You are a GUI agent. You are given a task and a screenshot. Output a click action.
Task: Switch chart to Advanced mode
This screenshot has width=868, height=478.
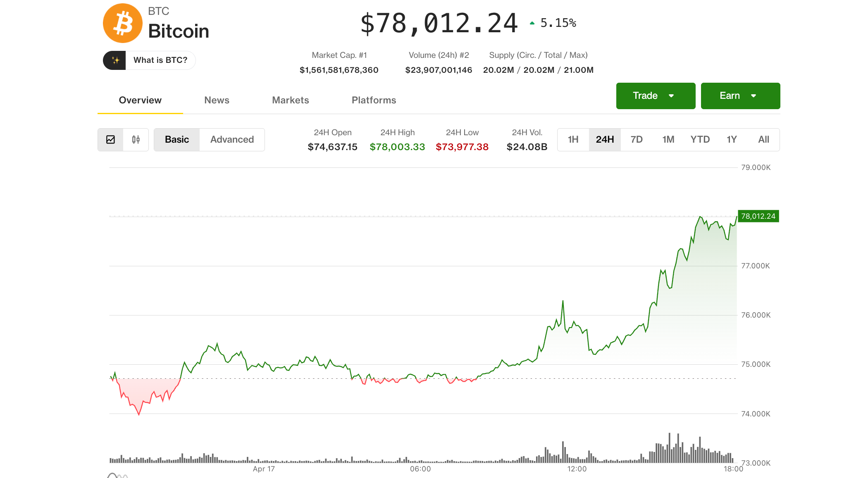click(232, 140)
